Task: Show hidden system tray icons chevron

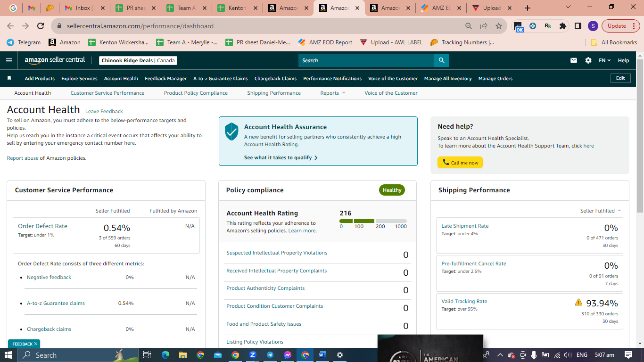Action: pos(500,355)
